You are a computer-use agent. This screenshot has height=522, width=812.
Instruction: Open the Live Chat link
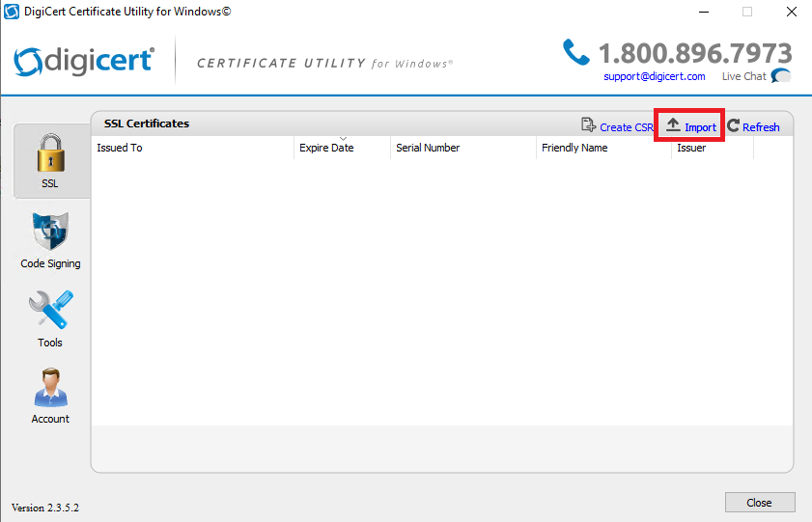pyautogui.click(x=743, y=76)
